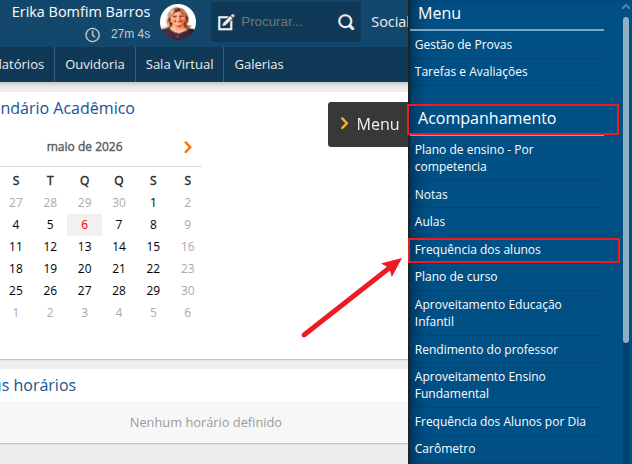Open Gestão de Provas
Screen dimensions: 632x464
coord(464,44)
